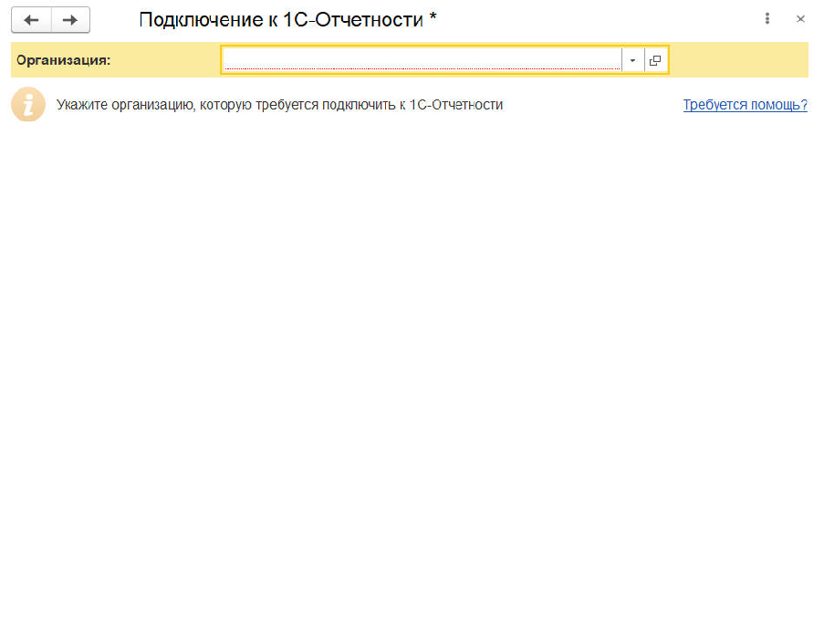Open the "Требуется помощь?" link
Viewport: 824px width, 644px height.
point(745,105)
